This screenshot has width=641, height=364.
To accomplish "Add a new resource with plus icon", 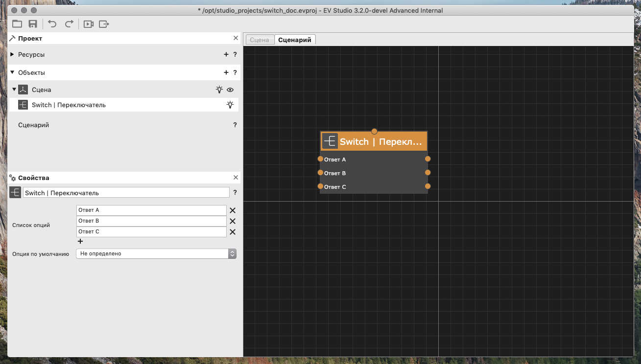I will click(226, 55).
